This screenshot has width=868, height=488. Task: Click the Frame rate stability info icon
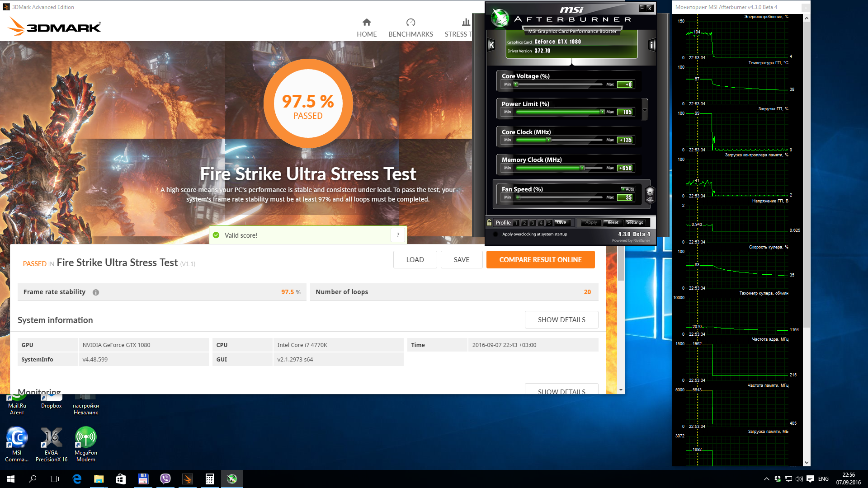[x=96, y=292]
